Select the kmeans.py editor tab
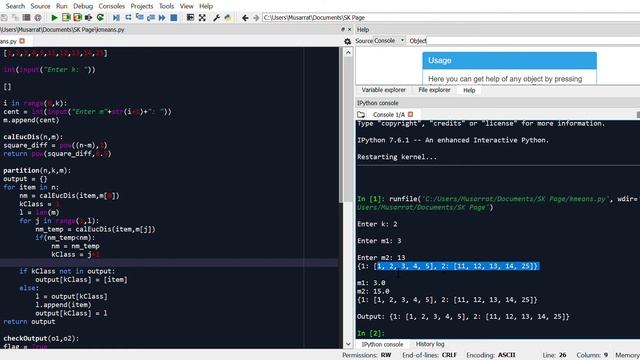 [9, 41]
